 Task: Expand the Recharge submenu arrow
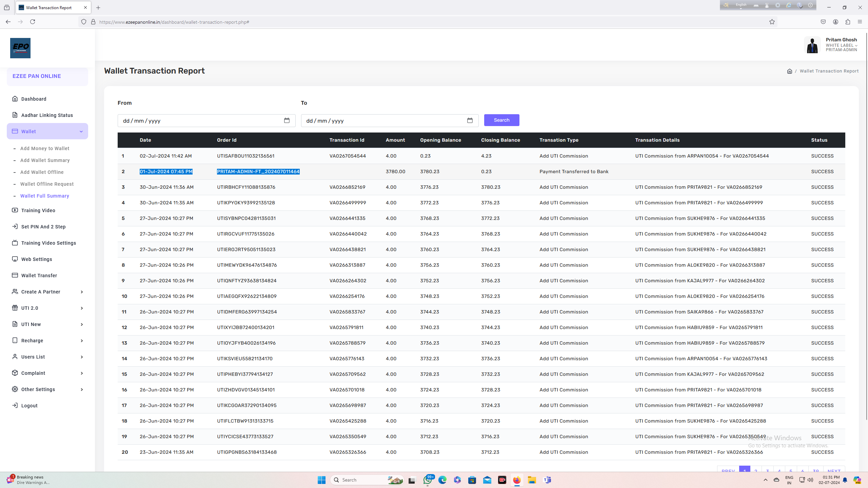82,341
